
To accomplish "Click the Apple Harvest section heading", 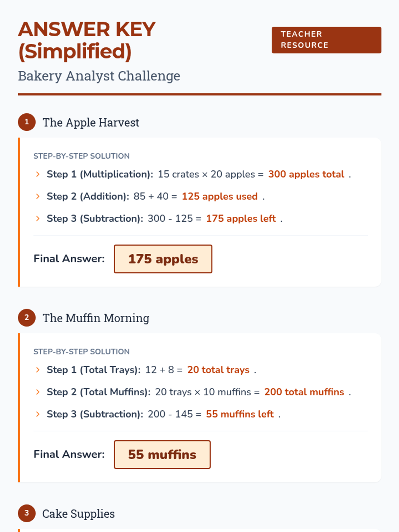I will (91, 122).
